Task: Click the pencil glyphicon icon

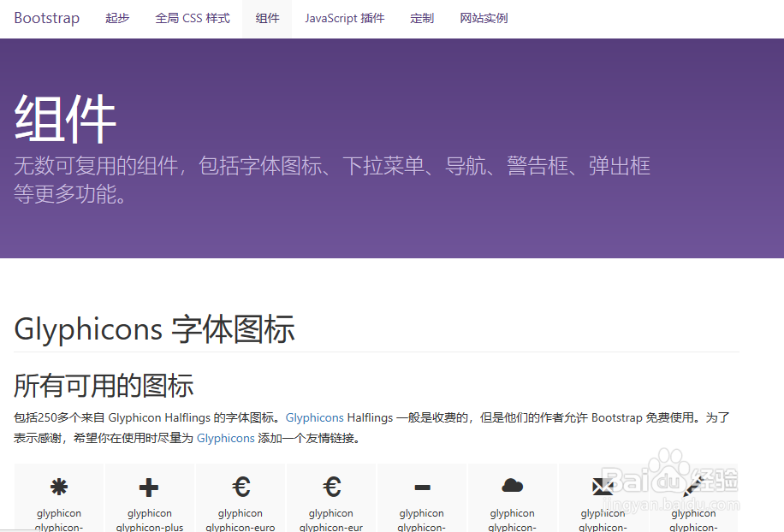Action: 693,487
